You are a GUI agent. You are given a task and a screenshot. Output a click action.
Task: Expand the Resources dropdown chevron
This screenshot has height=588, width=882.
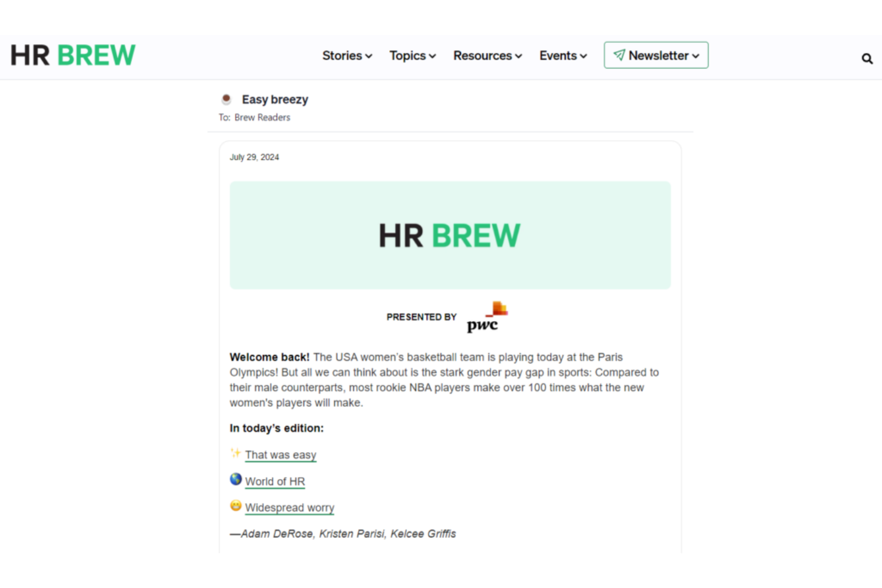518,56
